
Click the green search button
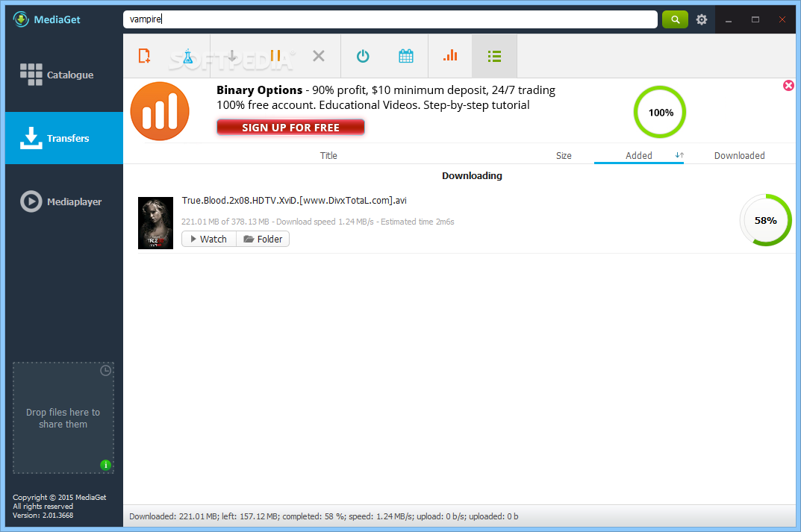pyautogui.click(x=675, y=19)
